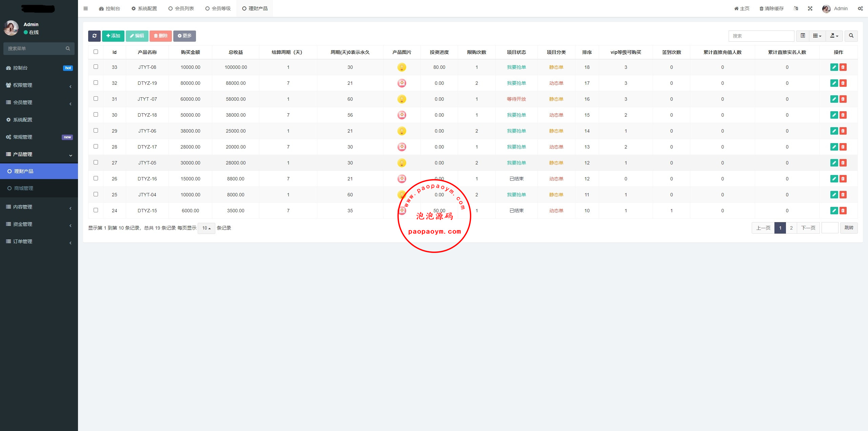Click the refresh table button
The image size is (868, 431).
click(94, 36)
